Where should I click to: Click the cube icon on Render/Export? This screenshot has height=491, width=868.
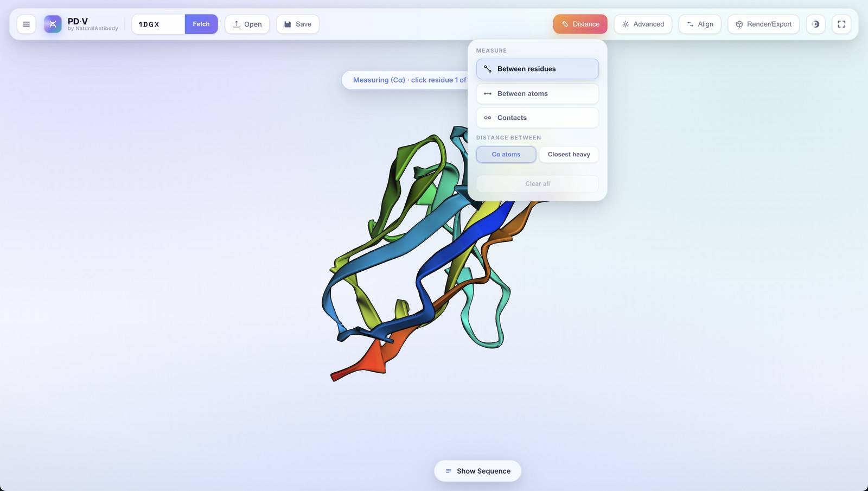point(739,24)
